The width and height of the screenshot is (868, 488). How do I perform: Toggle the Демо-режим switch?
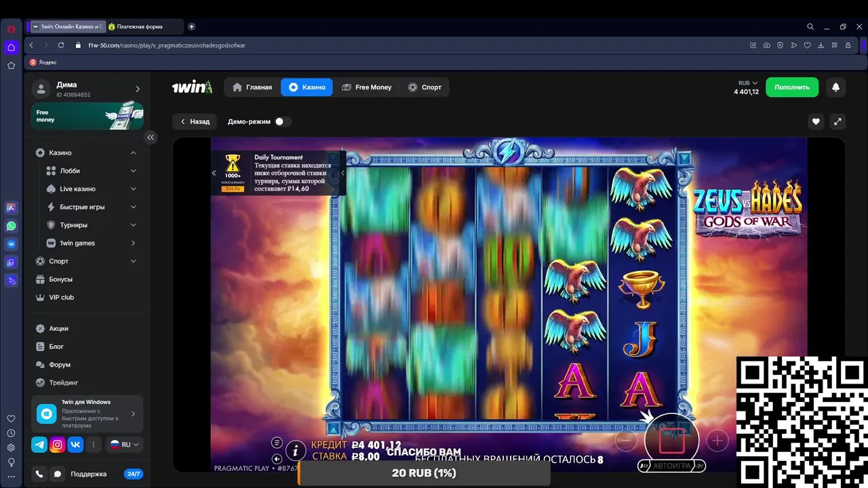pos(282,121)
